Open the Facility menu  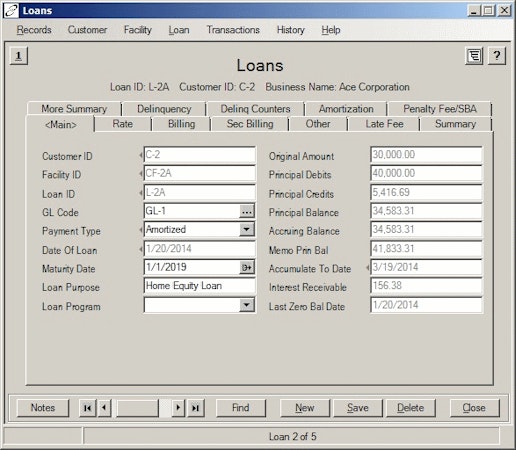138,30
